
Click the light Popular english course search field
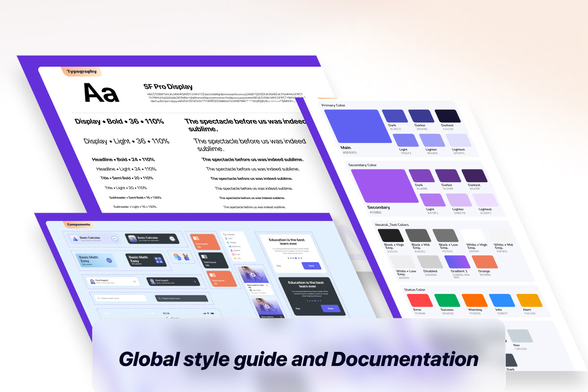coord(121,298)
